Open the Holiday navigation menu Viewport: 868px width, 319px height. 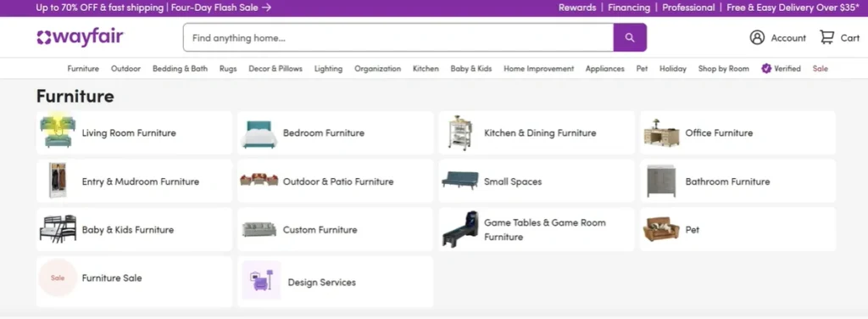point(672,69)
